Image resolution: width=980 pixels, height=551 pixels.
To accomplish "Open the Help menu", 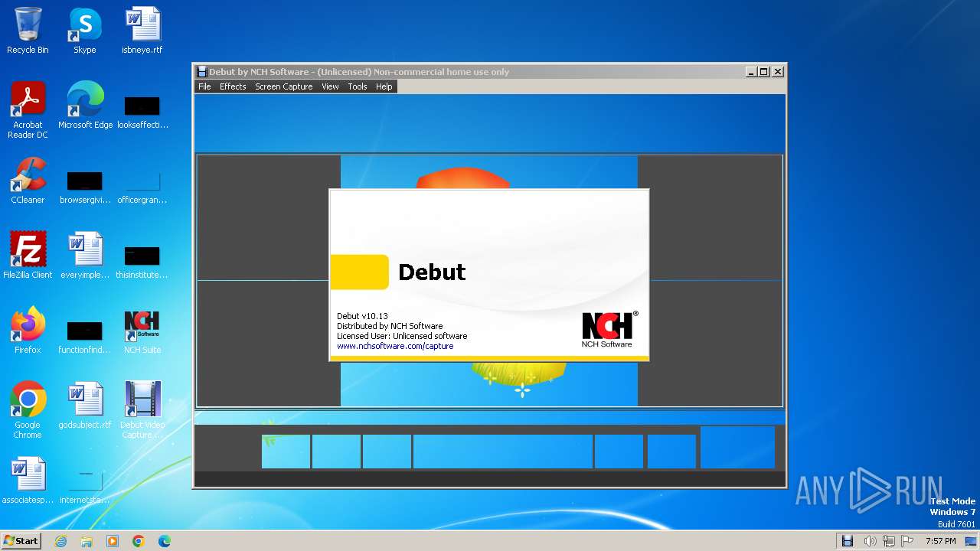I will pyautogui.click(x=384, y=86).
